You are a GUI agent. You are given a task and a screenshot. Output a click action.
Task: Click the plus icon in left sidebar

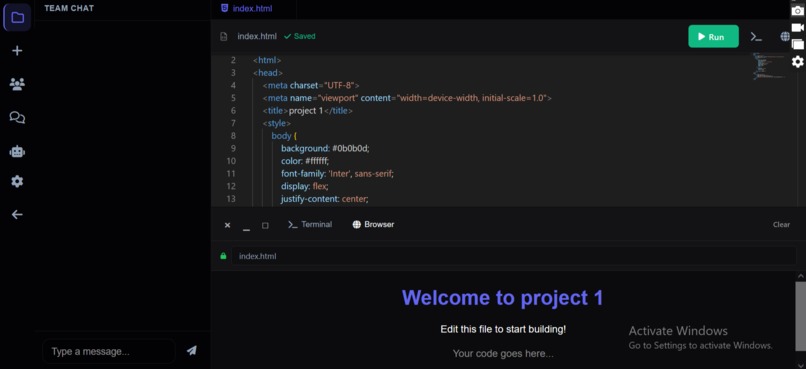17,50
